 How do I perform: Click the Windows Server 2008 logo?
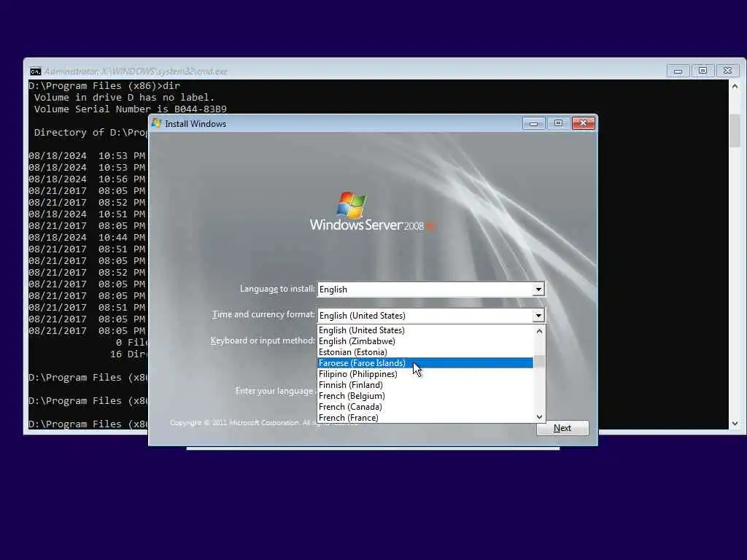click(x=373, y=212)
